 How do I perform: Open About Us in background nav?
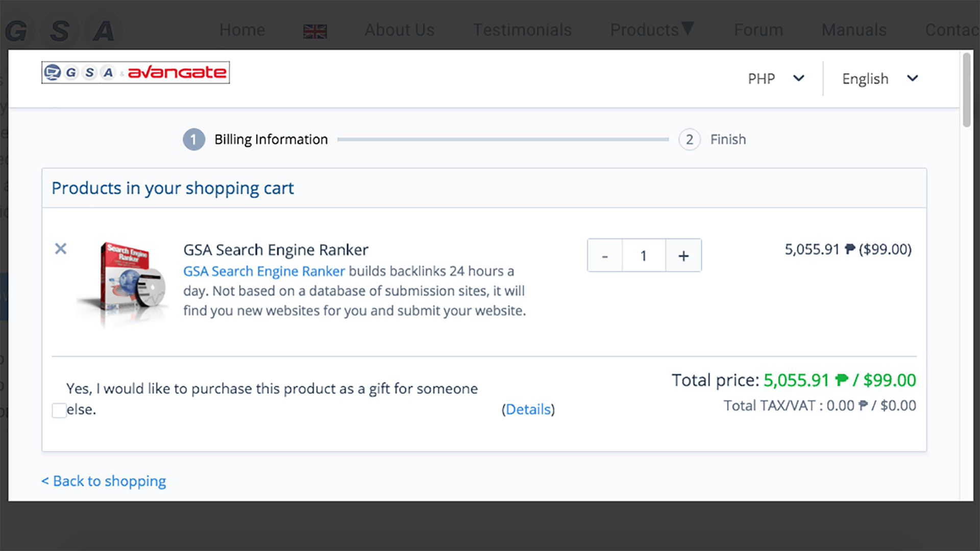(x=399, y=30)
